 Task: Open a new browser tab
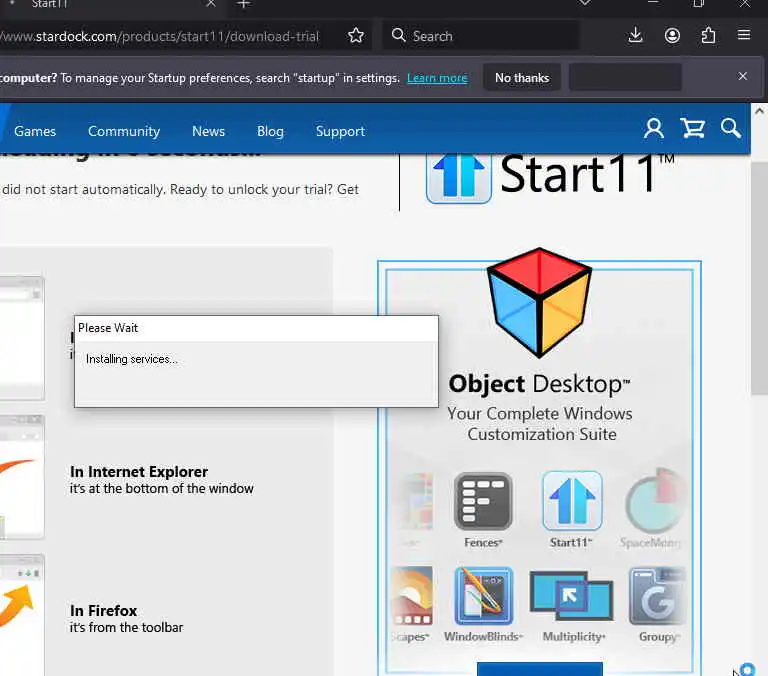243,4
